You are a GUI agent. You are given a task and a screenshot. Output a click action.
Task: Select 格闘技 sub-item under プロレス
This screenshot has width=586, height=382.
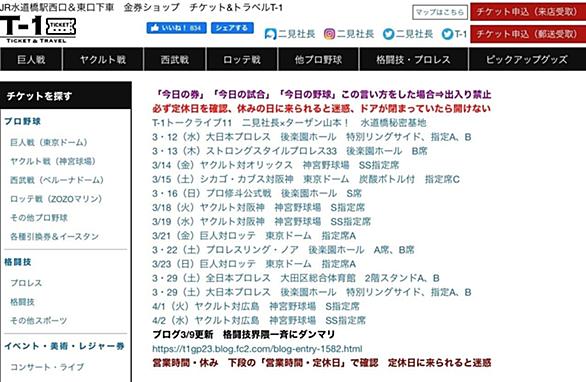tap(22, 302)
